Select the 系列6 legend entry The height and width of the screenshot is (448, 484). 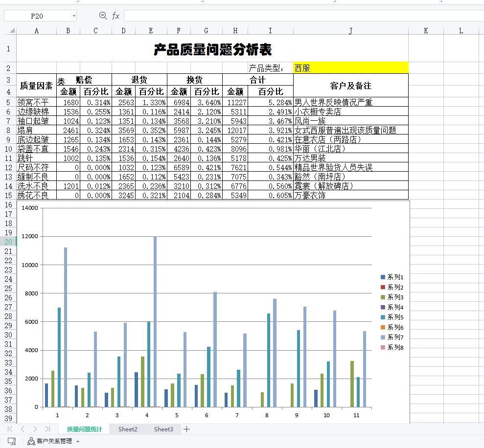tap(392, 327)
